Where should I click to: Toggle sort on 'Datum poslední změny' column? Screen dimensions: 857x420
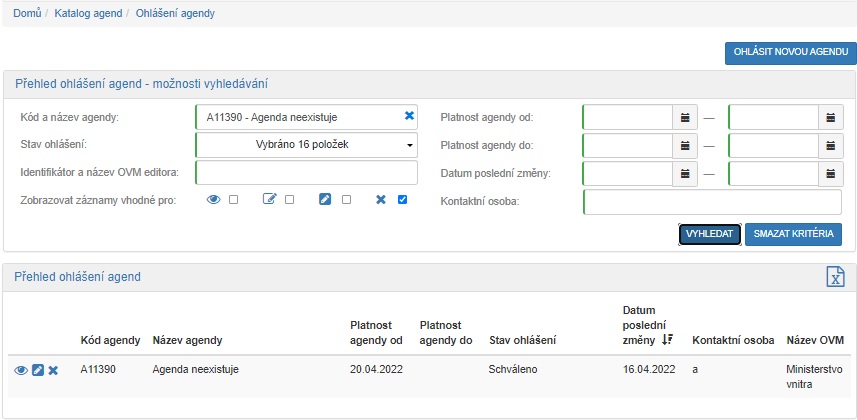click(x=667, y=340)
